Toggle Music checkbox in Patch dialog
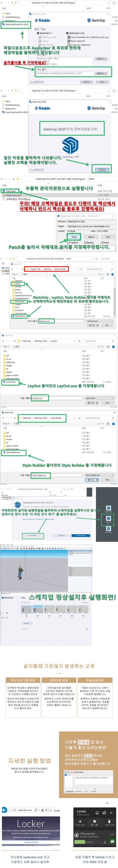118x868 pixels. tap(103, 242)
